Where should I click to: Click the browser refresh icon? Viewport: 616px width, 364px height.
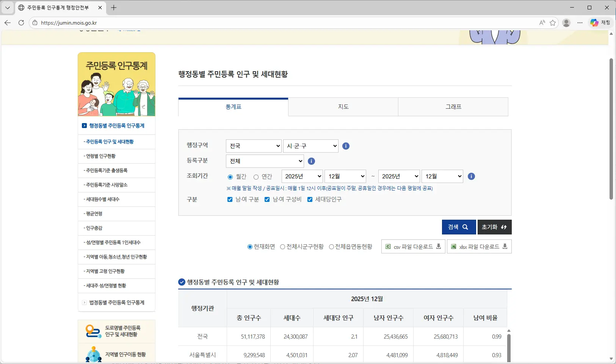21,23
